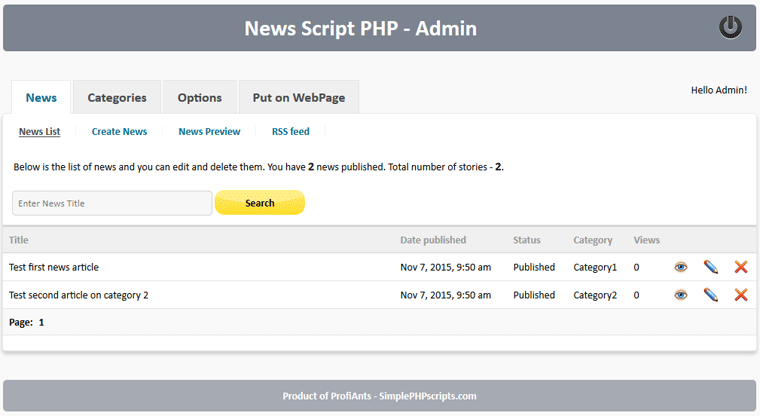Image resolution: width=760 pixels, height=416 pixels.
Task: Click the 'Product of ProfiAnts - SimplePHPscripts.com' footer
Action: coord(380,396)
